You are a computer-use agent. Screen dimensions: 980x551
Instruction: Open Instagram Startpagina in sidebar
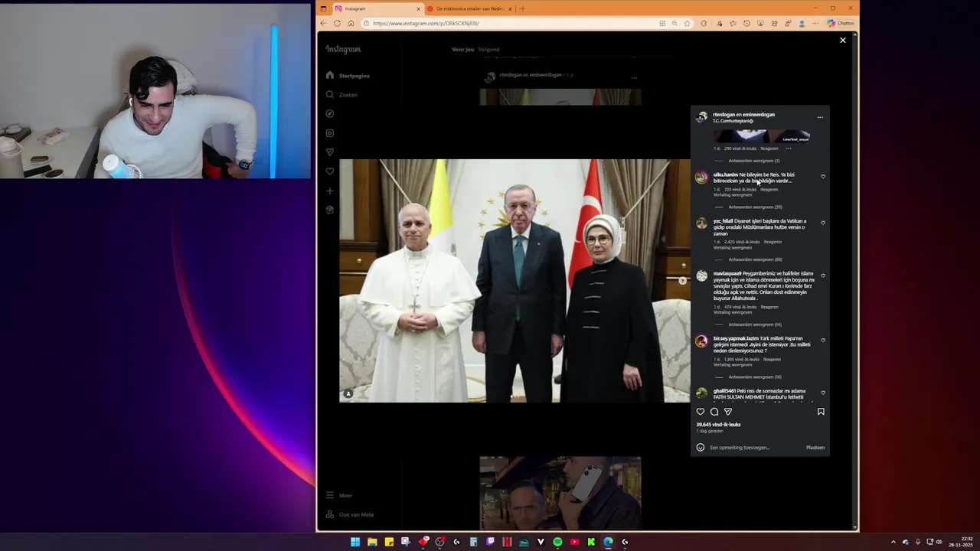click(348, 76)
